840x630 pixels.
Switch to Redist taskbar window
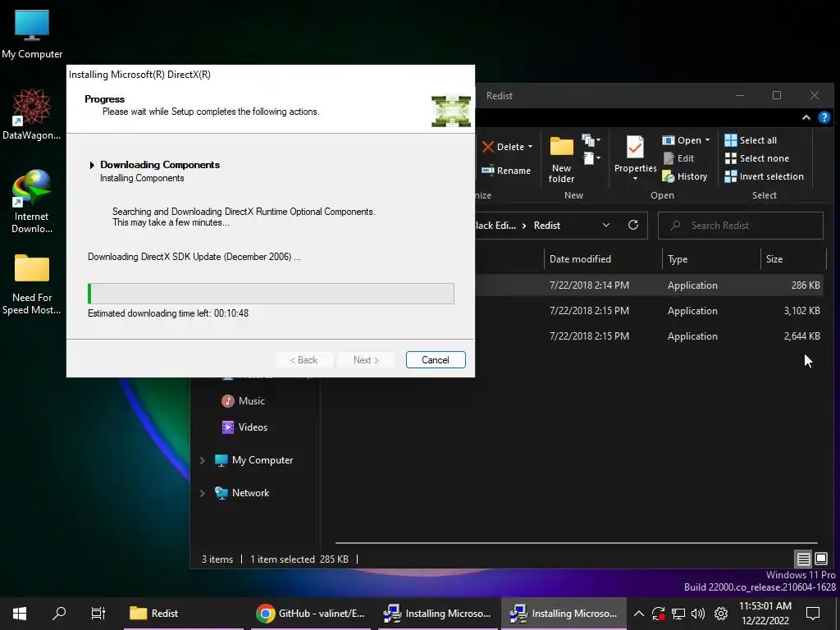[184, 614]
